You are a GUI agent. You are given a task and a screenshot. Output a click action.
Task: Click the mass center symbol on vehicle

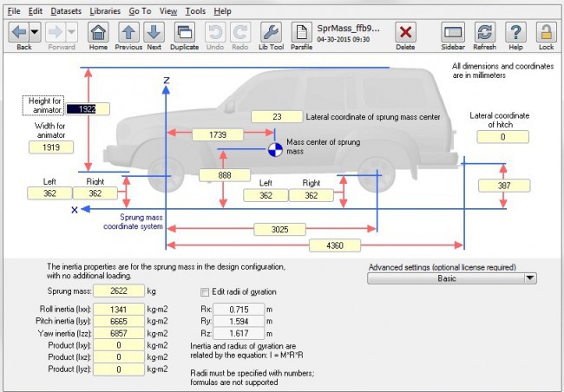tap(276, 150)
